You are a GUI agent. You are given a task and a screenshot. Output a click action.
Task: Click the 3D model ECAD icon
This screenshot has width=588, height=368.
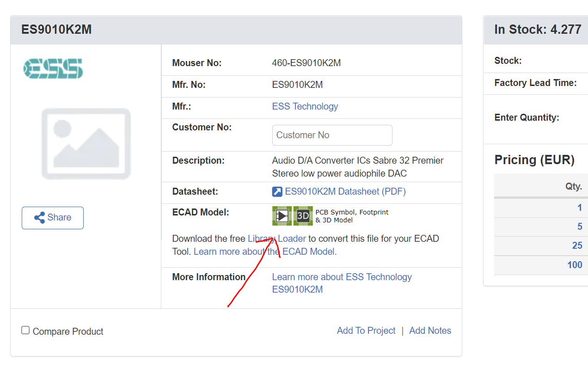(x=303, y=216)
